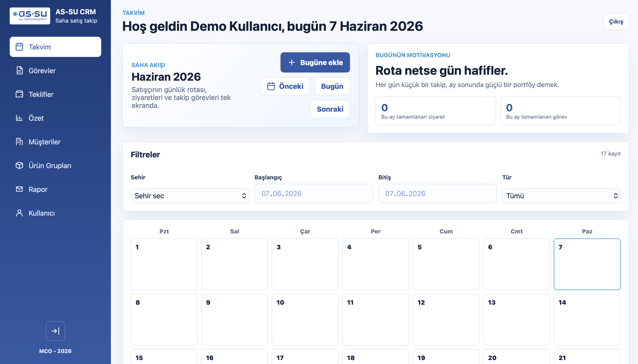Click the Hoş geldin Demo Kullanıcı heading

click(x=272, y=26)
